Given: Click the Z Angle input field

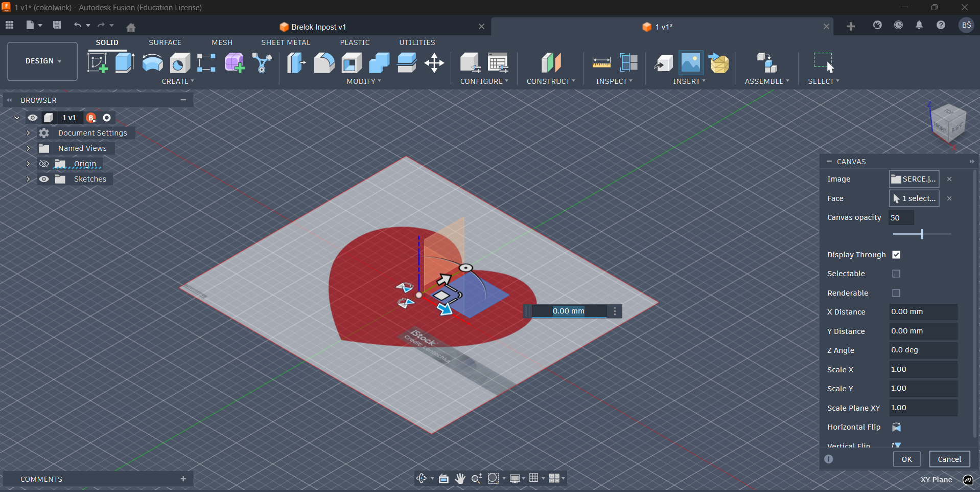Looking at the screenshot, I should (923, 350).
